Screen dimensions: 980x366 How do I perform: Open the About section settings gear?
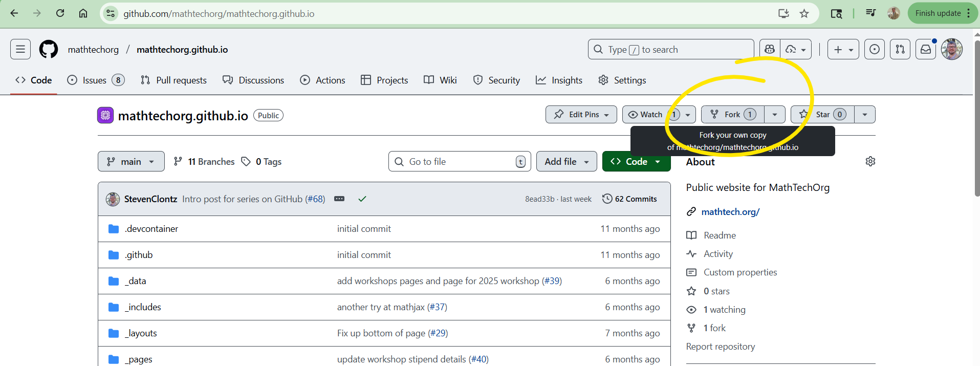870,162
